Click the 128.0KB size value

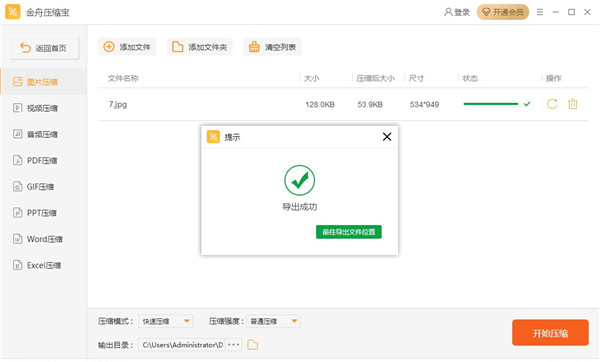point(320,104)
